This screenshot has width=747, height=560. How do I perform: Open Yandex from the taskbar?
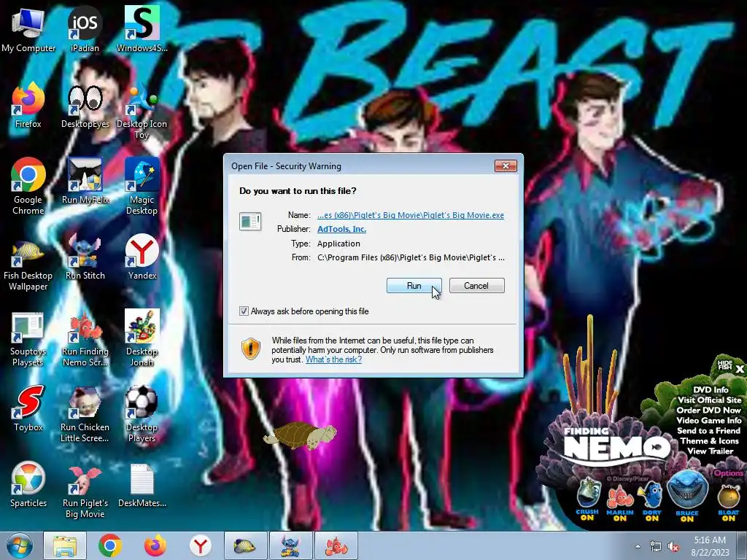click(x=201, y=545)
